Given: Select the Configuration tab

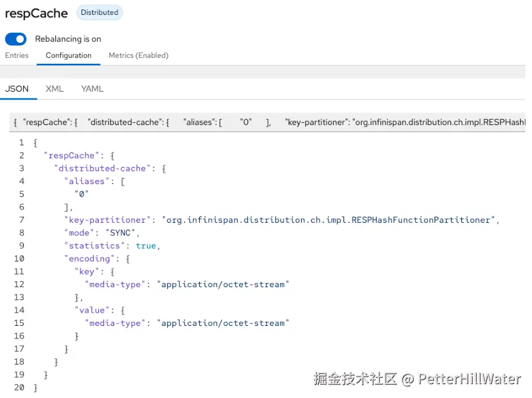Looking at the screenshot, I should [68, 55].
